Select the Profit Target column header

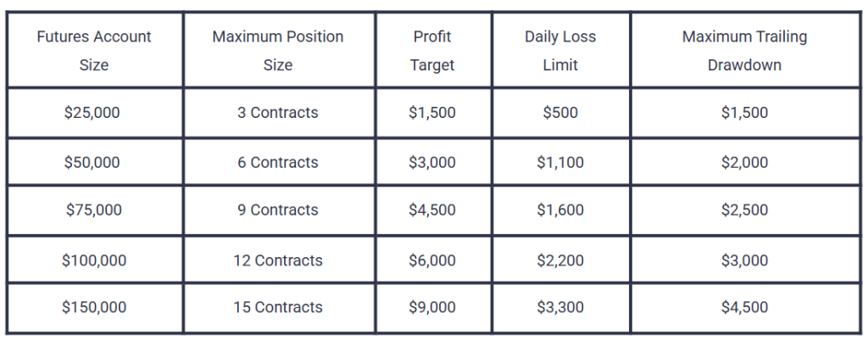(432, 50)
